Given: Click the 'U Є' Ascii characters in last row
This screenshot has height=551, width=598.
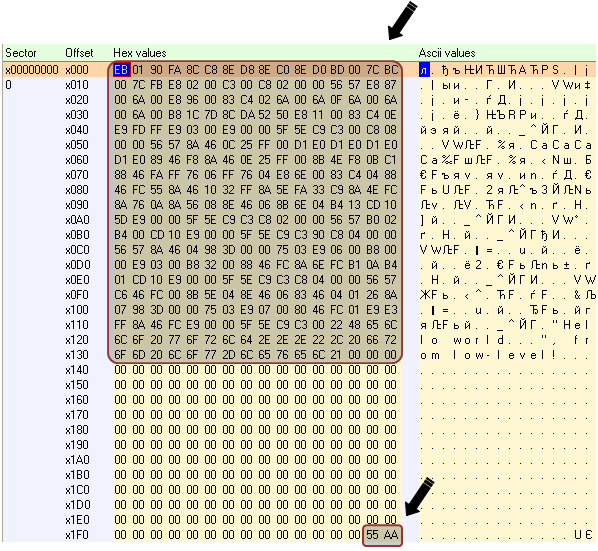Looking at the screenshot, I should click(x=583, y=535).
